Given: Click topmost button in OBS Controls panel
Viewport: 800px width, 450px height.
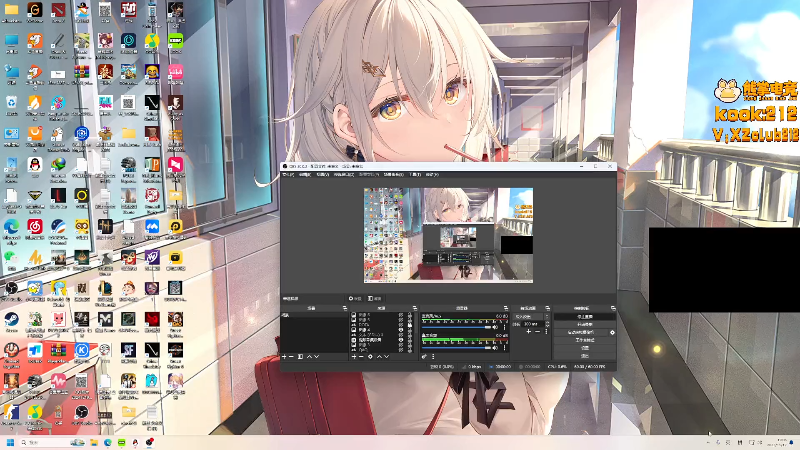Looking at the screenshot, I should point(585,316).
